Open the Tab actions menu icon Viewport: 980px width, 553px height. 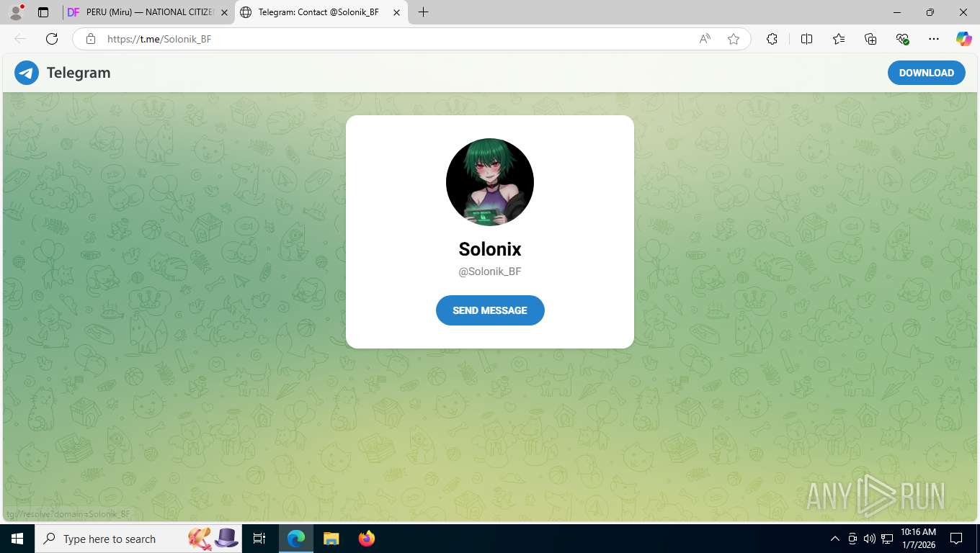click(43, 12)
